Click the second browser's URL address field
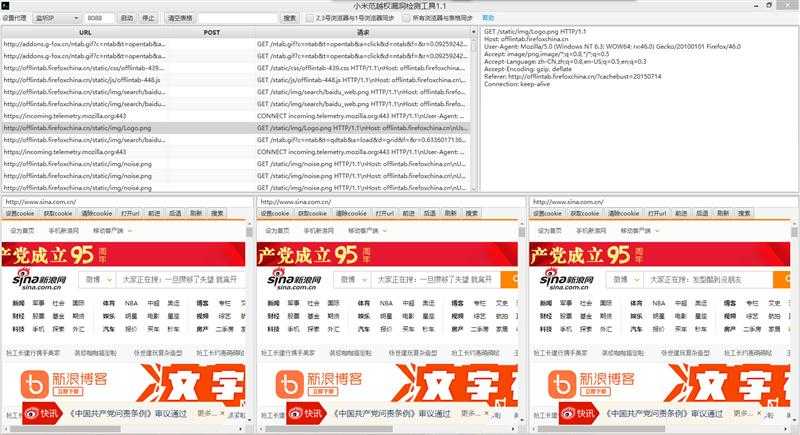The image size is (800, 435). pyautogui.click(x=390, y=202)
